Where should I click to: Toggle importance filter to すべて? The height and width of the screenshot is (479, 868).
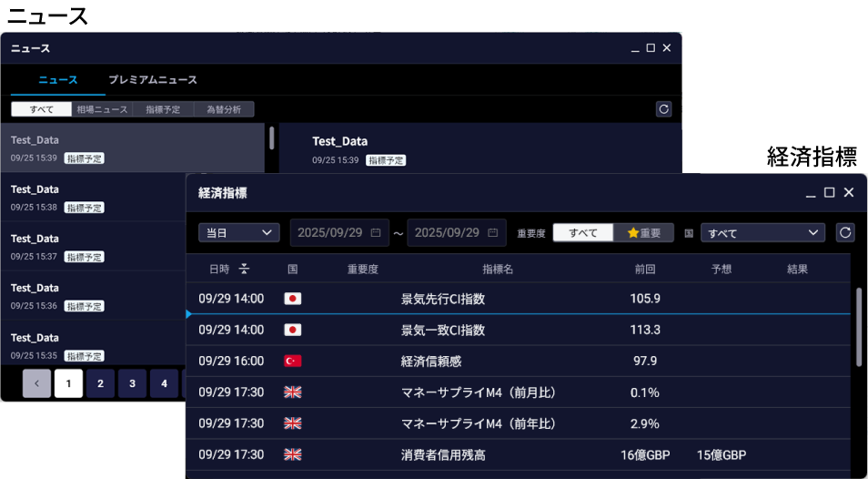tap(583, 232)
